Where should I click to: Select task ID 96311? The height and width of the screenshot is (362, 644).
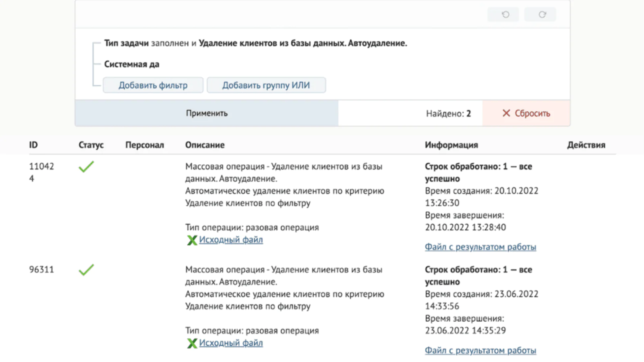click(41, 269)
